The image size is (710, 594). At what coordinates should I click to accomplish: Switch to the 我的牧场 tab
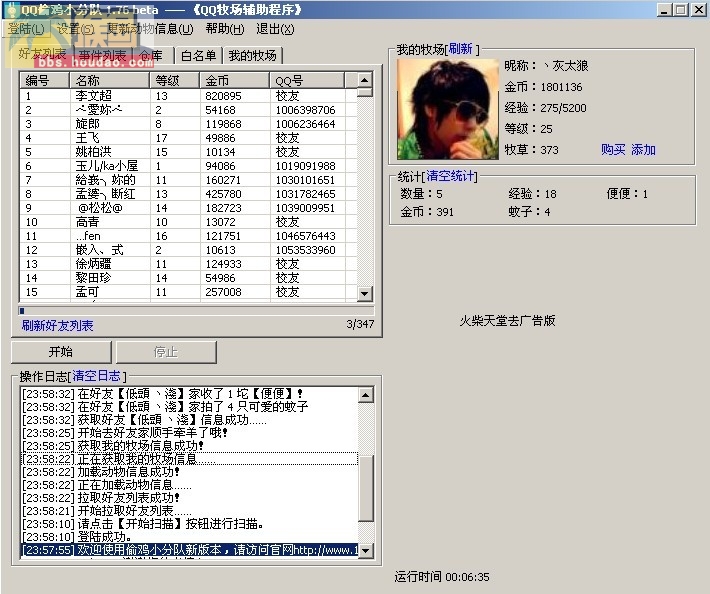tap(252, 56)
